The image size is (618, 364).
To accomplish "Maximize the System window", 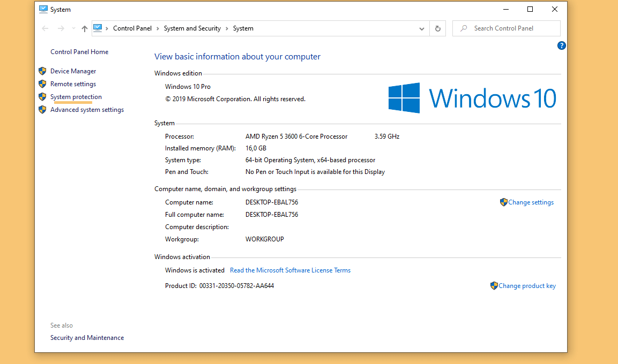I will (530, 10).
